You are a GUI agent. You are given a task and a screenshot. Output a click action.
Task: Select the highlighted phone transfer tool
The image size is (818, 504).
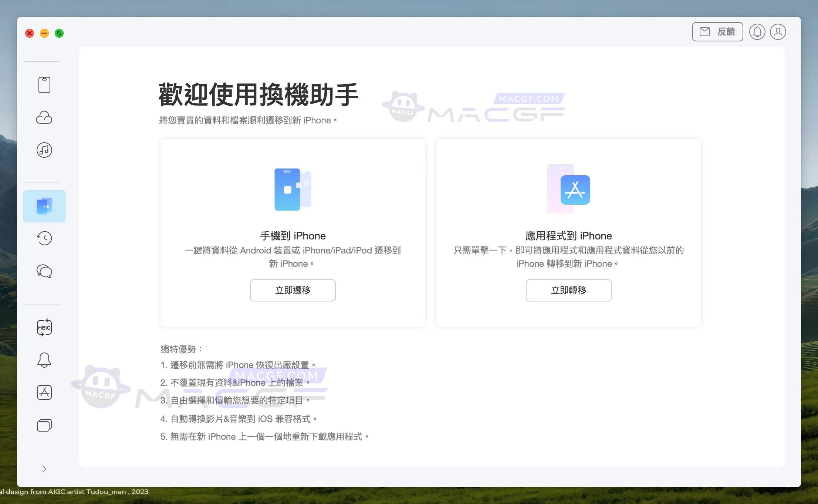point(44,206)
